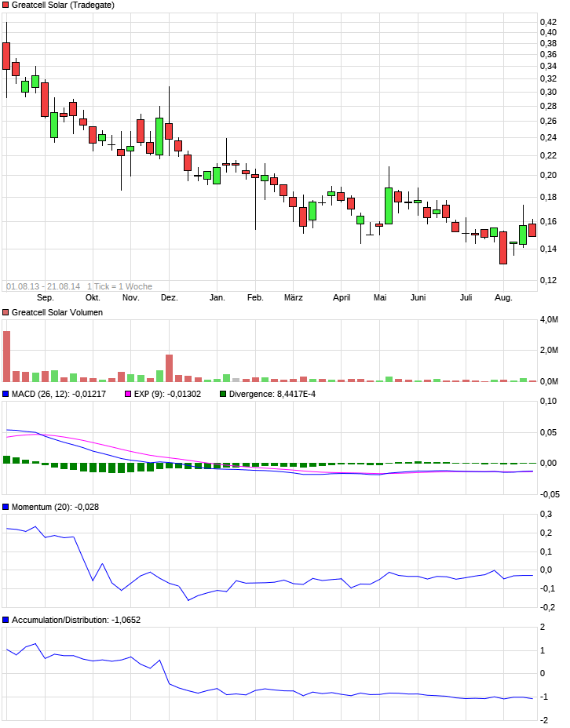
Task: Click the 'Juni' month axis label
Action: [418, 297]
